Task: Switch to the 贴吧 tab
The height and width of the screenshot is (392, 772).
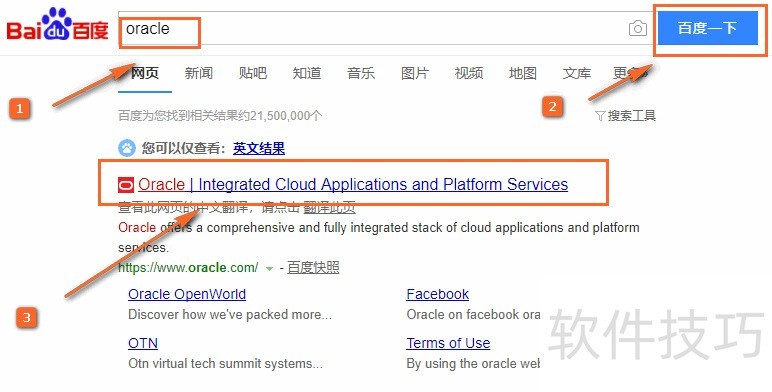Action: pos(253,73)
